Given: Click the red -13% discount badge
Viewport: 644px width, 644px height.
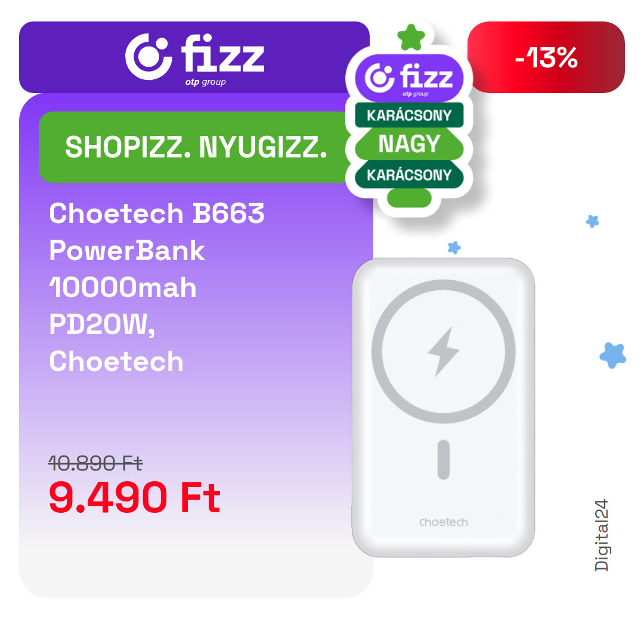Looking at the screenshot, I should 546,57.
